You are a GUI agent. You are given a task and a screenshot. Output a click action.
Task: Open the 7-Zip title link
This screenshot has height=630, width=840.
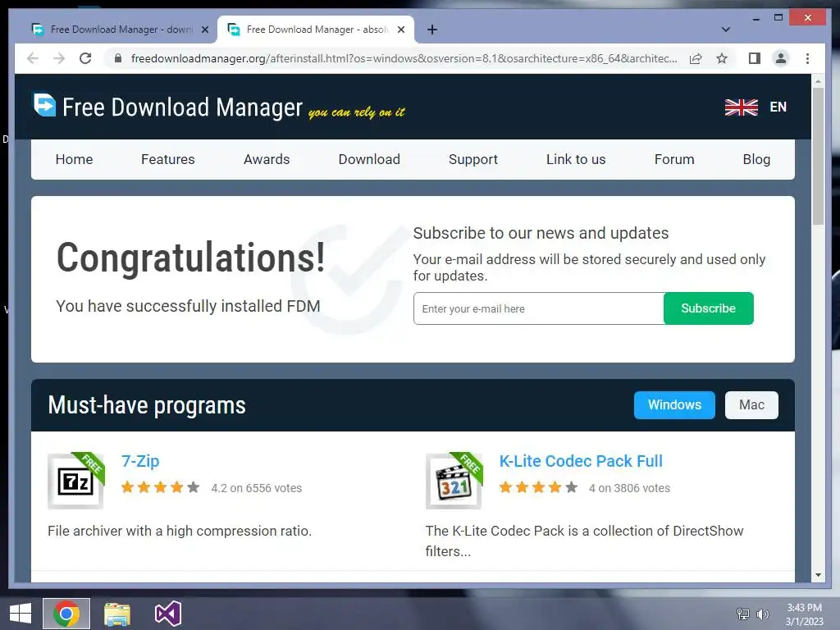140,461
